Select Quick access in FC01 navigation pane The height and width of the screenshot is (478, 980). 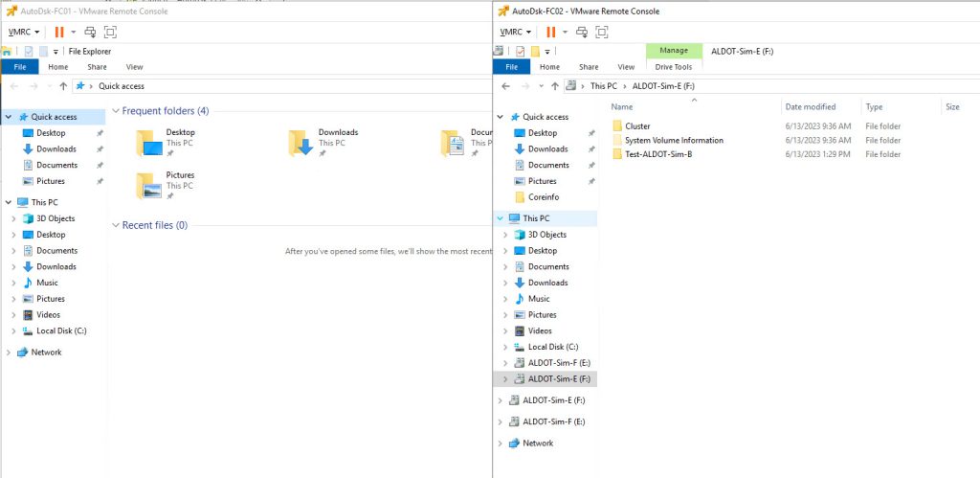click(55, 117)
